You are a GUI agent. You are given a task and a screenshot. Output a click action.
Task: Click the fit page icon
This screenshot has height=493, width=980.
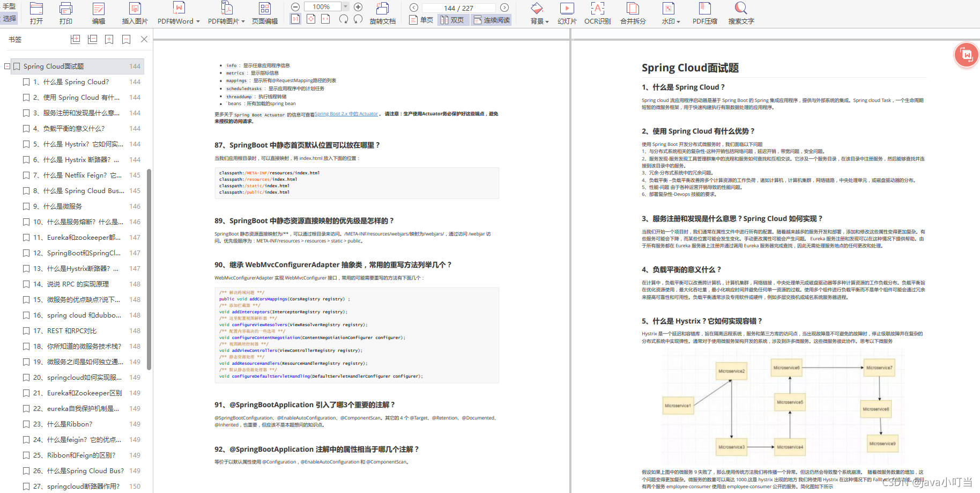point(311,19)
